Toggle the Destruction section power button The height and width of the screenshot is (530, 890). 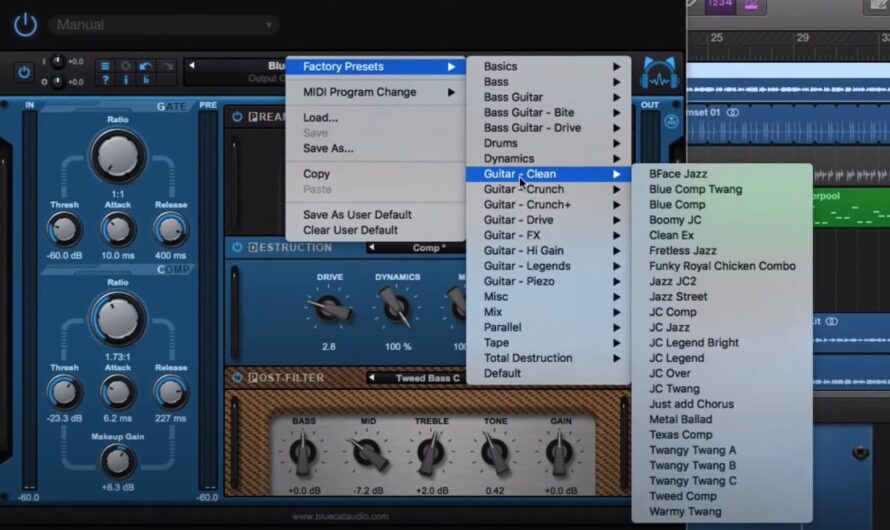tap(237, 247)
